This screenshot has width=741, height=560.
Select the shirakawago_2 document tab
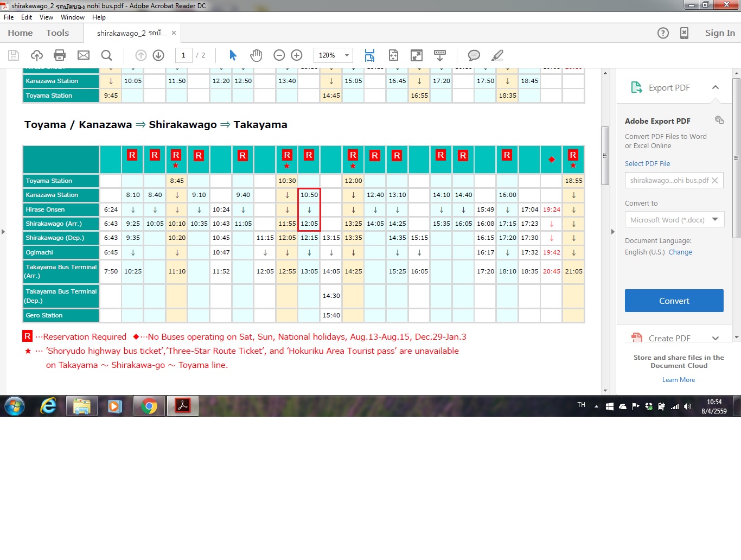click(x=132, y=33)
